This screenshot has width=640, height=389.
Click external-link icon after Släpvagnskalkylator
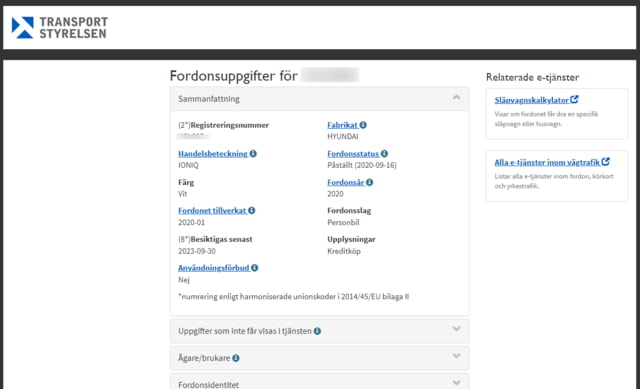tap(574, 99)
